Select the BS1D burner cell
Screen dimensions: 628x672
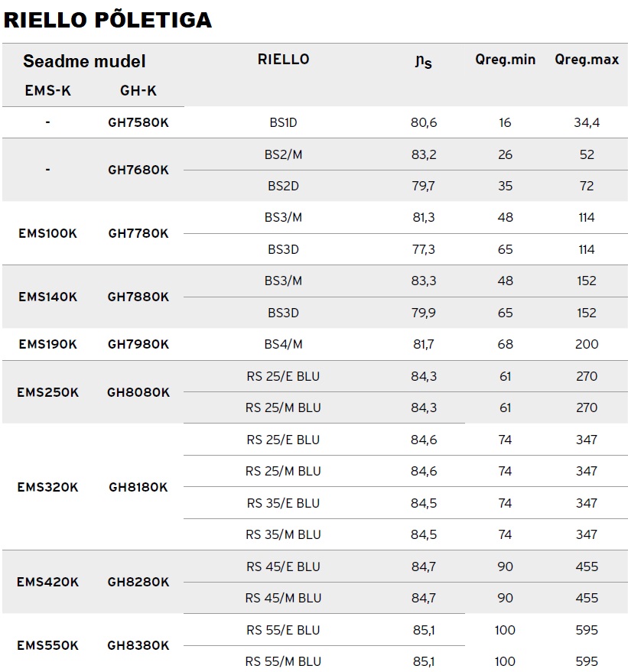(283, 122)
